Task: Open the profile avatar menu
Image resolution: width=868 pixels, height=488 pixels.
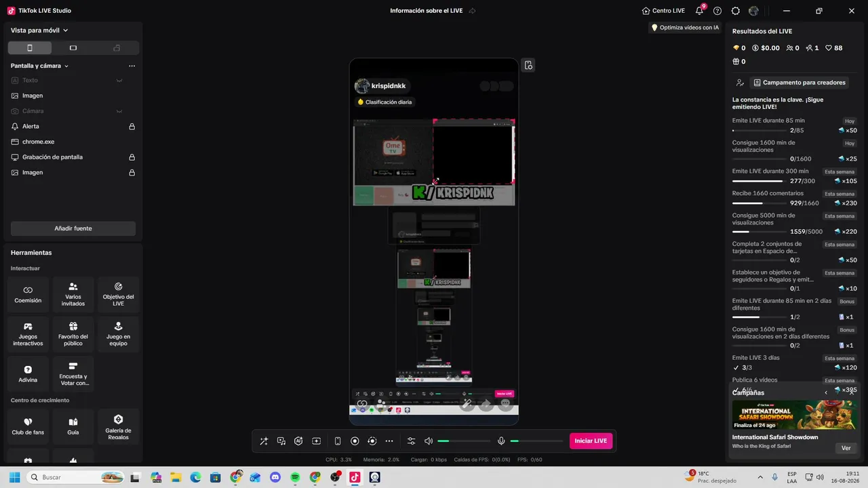Action: (753, 11)
